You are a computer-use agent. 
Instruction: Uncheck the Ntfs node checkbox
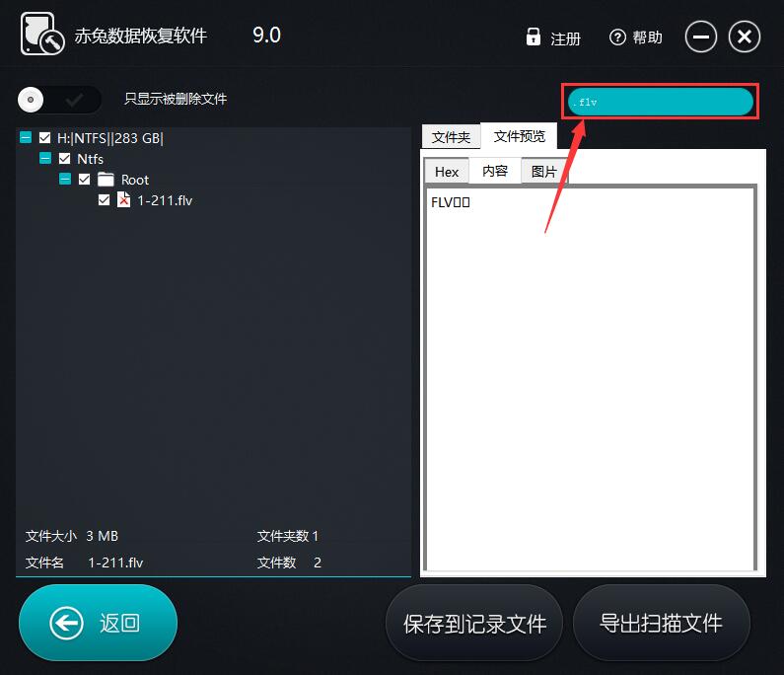tap(64, 159)
